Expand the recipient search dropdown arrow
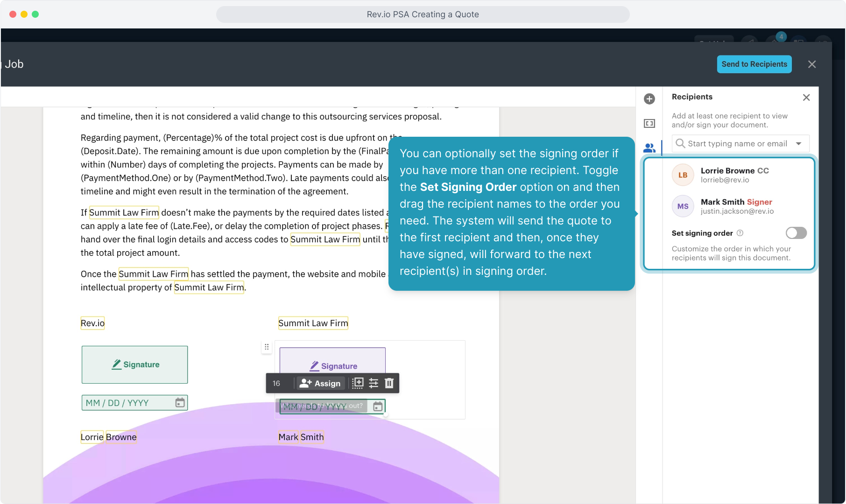Viewport: 846px width, 504px height. (x=799, y=144)
